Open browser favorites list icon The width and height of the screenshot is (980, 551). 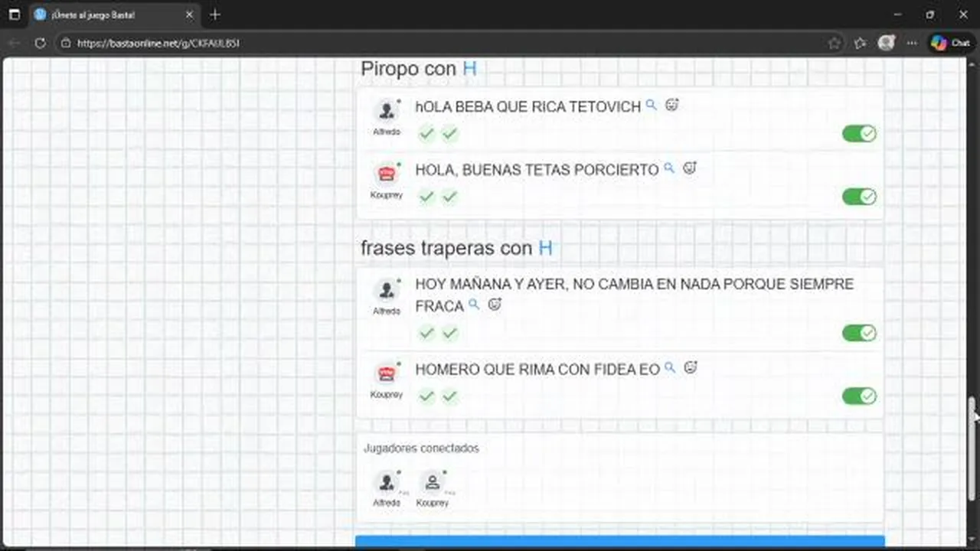[860, 43]
